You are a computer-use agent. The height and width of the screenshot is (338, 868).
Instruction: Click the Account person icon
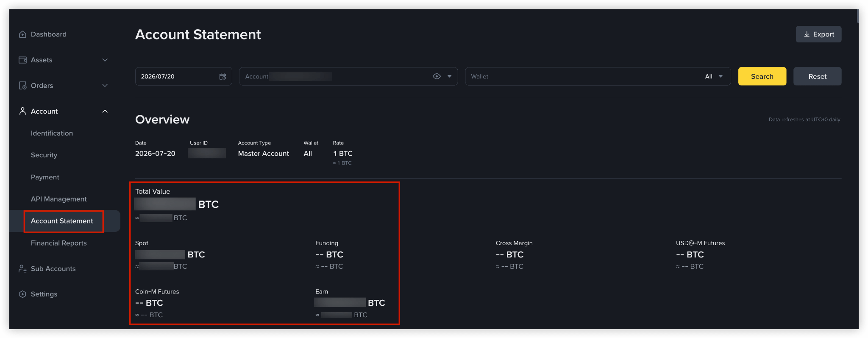[x=22, y=111]
